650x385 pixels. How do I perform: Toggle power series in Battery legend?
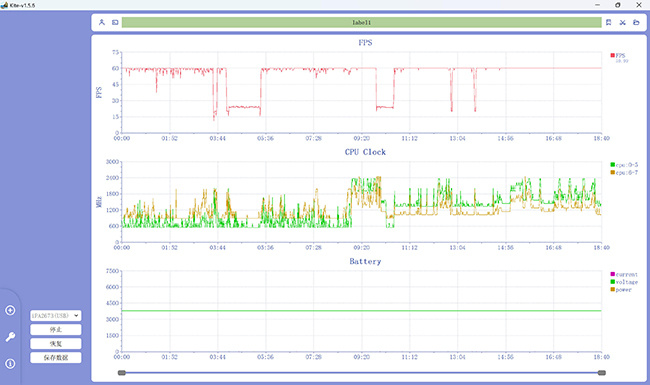pyautogui.click(x=621, y=290)
